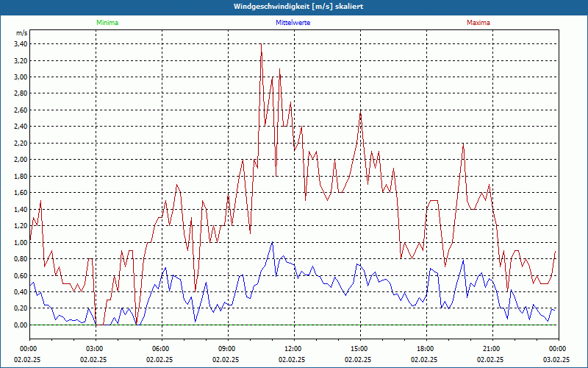Screen dimensions: 588x368
Task: Click the 1,60 y-axis value
Action: coord(21,193)
